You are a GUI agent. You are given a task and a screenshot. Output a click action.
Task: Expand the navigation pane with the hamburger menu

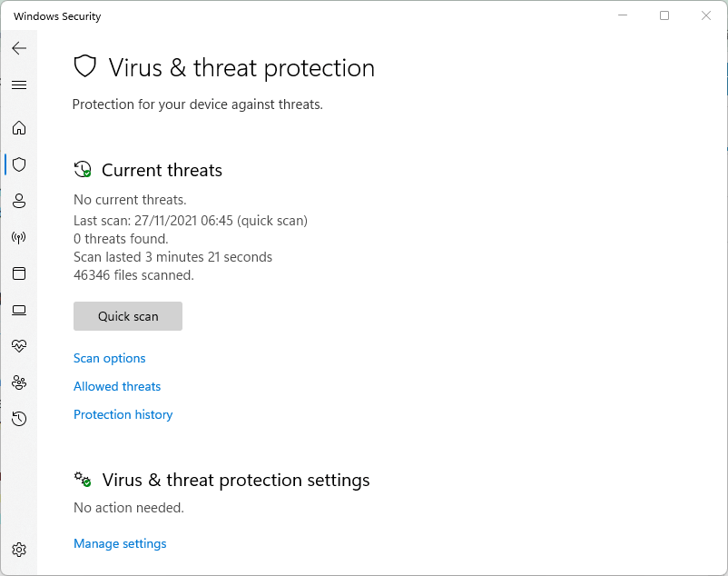(x=19, y=84)
